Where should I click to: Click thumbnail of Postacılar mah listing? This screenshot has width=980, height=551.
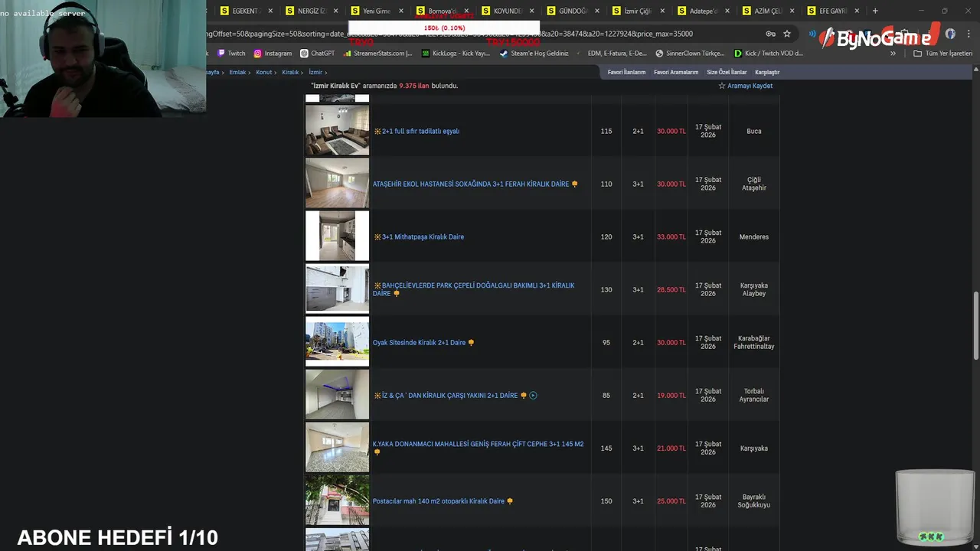(x=337, y=500)
